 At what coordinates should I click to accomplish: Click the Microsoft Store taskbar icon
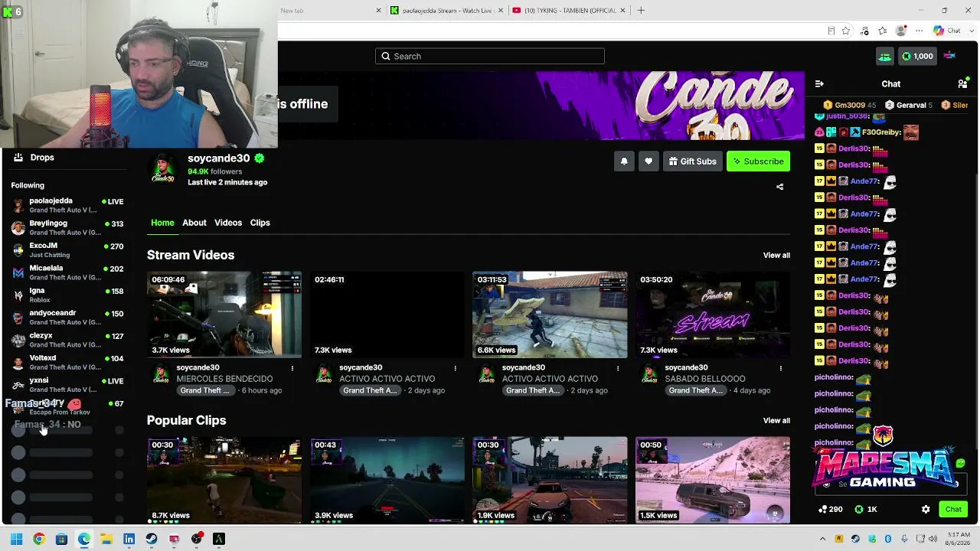[61, 540]
